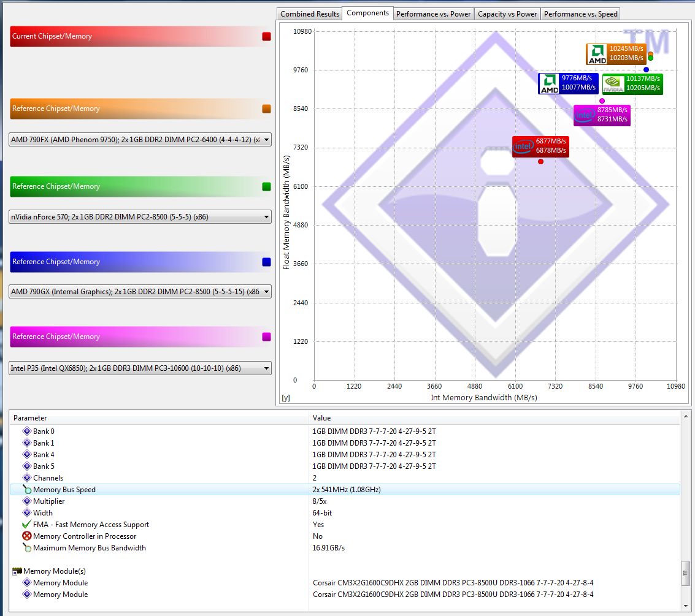
Task: Click the AMD logo on orange result label
Action: pyautogui.click(x=597, y=54)
